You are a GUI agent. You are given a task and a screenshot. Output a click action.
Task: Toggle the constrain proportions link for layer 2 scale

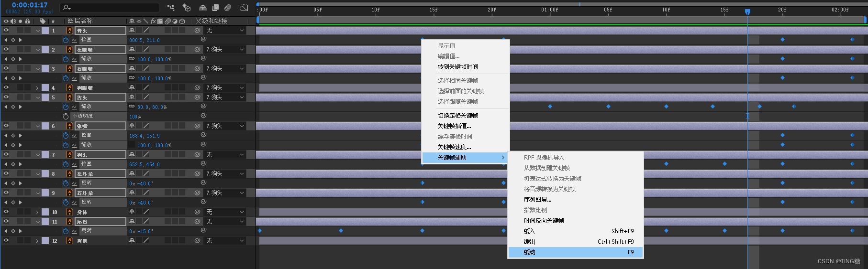pos(132,59)
